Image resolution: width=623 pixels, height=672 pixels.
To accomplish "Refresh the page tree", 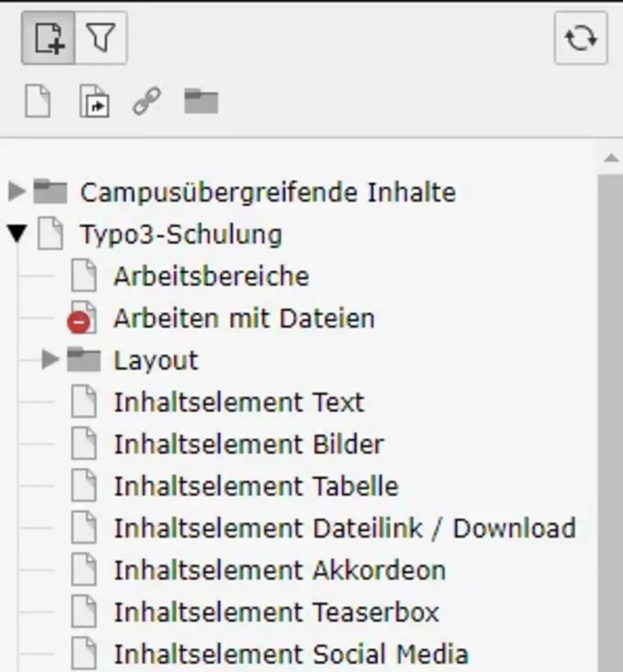I will pos(581,38).
